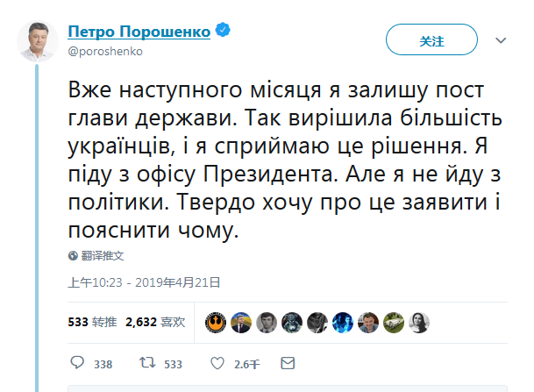This screenshot has height=392, width=534.
Task: Click the @poroshenko handle
Action: pos(105,51)
